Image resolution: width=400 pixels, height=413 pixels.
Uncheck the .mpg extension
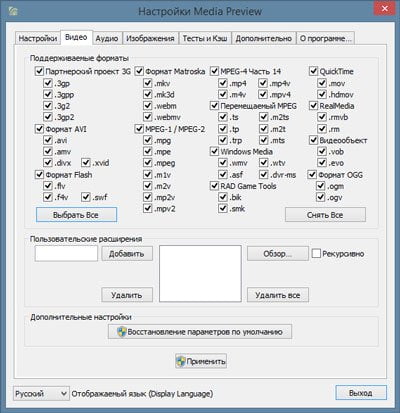148,140
